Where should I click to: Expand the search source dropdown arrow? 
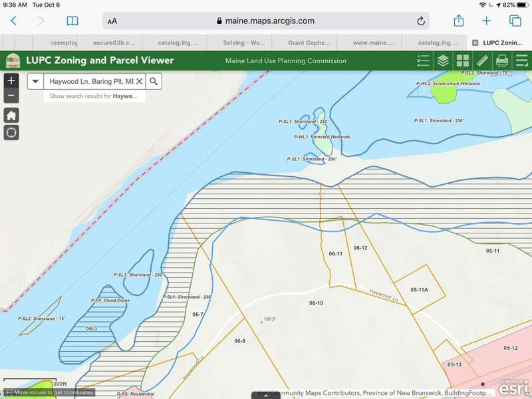coord(35,81)
